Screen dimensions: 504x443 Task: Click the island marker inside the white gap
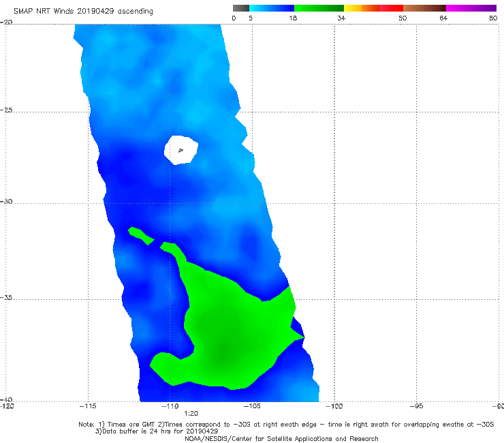coord(180,150)
